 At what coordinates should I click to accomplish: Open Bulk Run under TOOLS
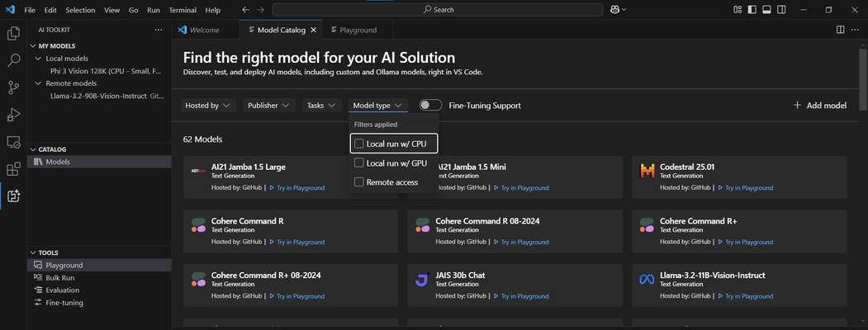[x=100, y=277]
